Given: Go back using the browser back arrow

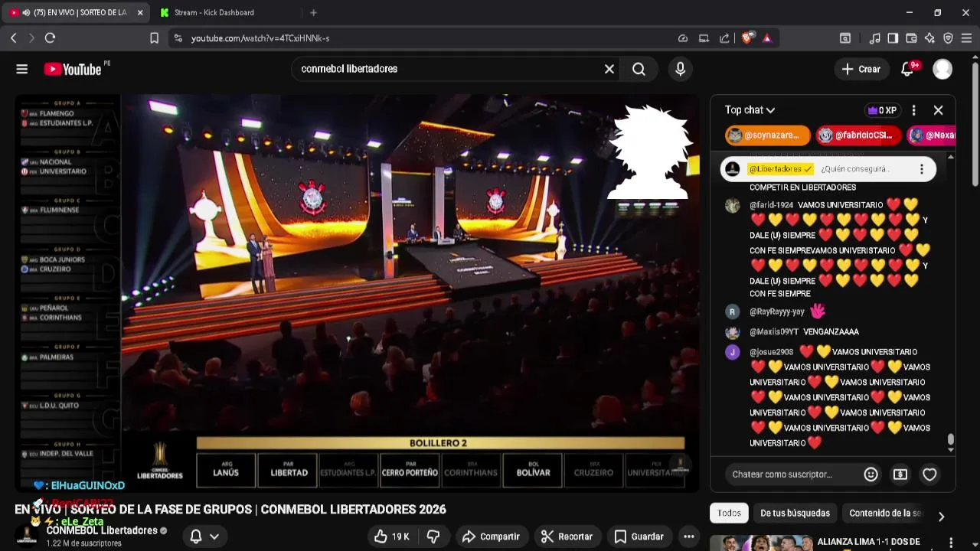Looking at the screenshot, I should tap(13, 37).
